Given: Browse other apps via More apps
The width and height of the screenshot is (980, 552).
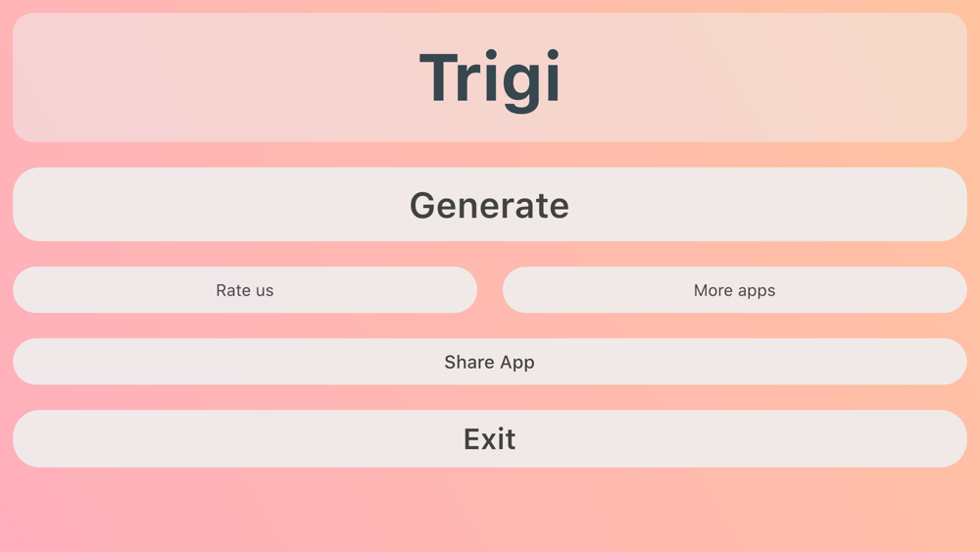Looking at the screenshot, I should (x=735, y=290).
